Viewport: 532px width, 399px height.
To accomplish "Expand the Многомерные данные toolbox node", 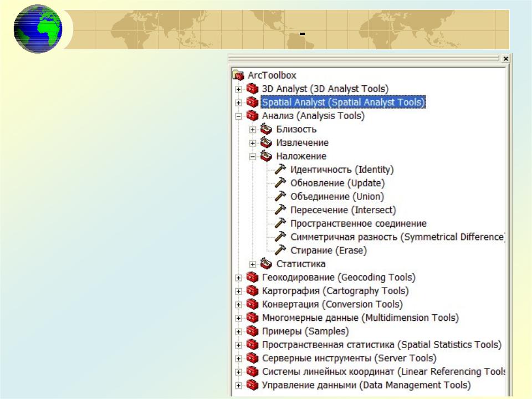I will tap(238, 318).
